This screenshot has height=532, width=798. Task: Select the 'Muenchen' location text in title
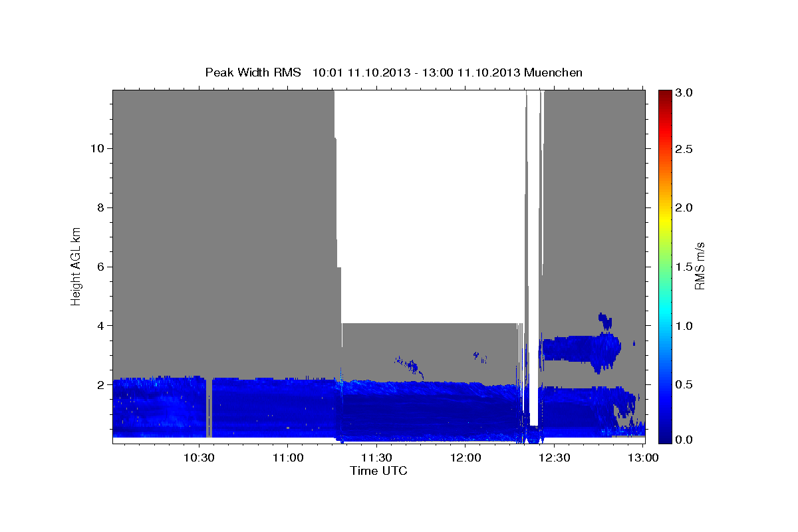coord(553,72)
